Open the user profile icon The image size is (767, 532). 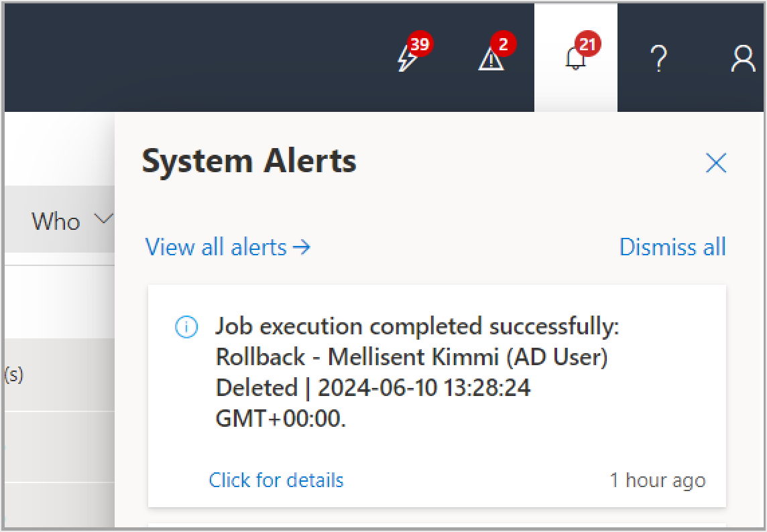tap(743, 59)
